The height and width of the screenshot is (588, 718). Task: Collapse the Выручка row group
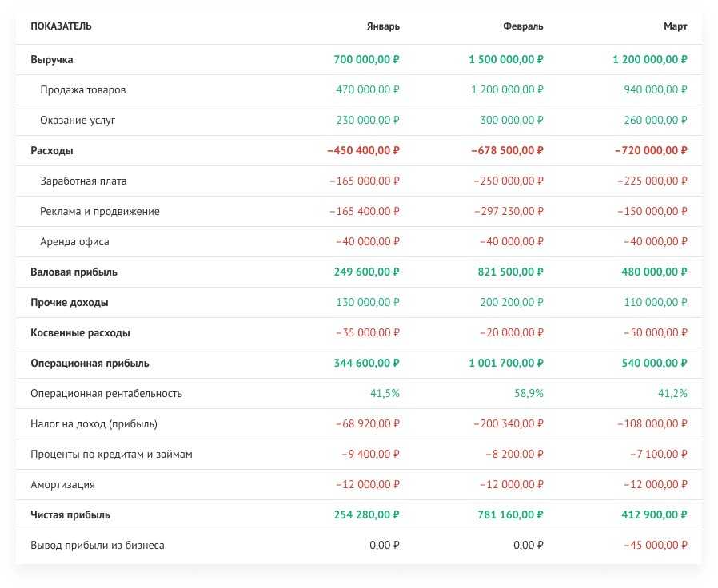coord(52,60)
